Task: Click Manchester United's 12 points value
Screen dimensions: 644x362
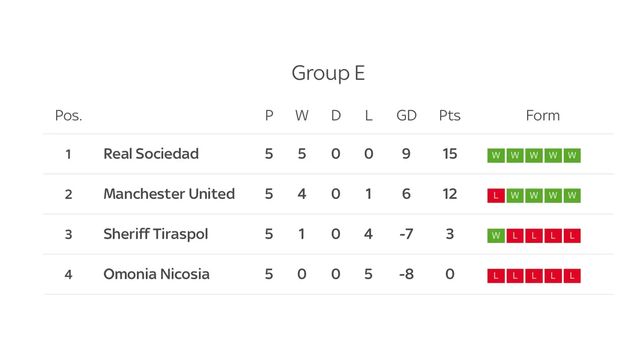Action: click(x=450, y=194)
